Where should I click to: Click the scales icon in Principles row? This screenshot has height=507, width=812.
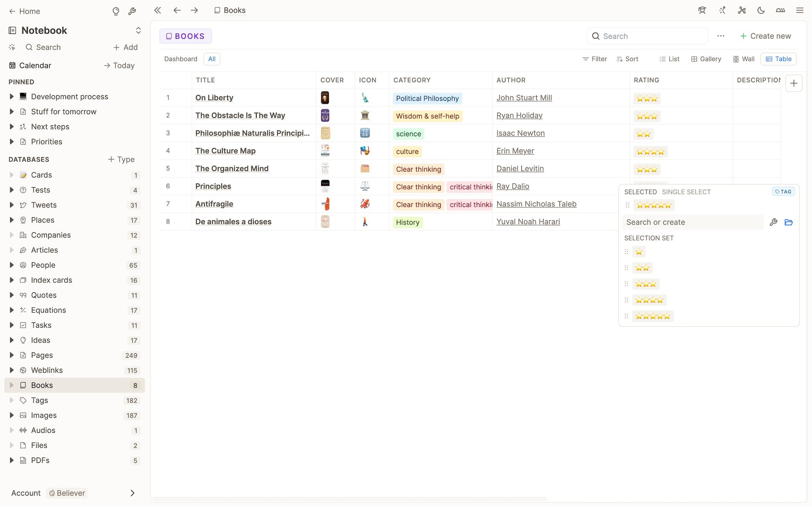pyautogui.click(x=365, y=186)
